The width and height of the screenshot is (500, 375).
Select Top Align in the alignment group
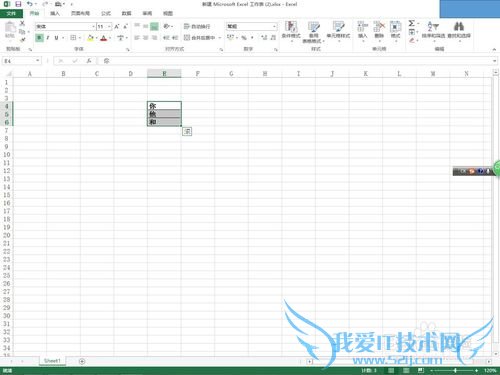point(137,26)
